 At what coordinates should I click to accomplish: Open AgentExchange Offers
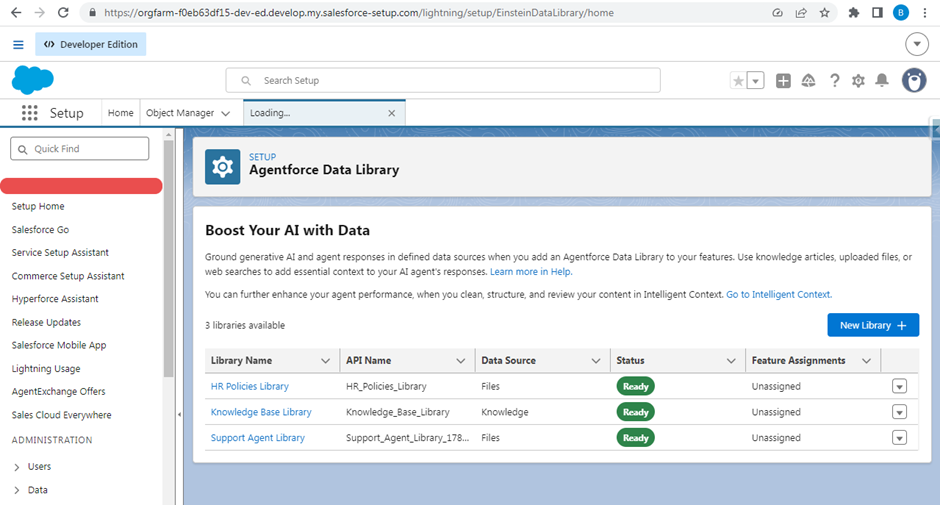[x=58, y=392]
